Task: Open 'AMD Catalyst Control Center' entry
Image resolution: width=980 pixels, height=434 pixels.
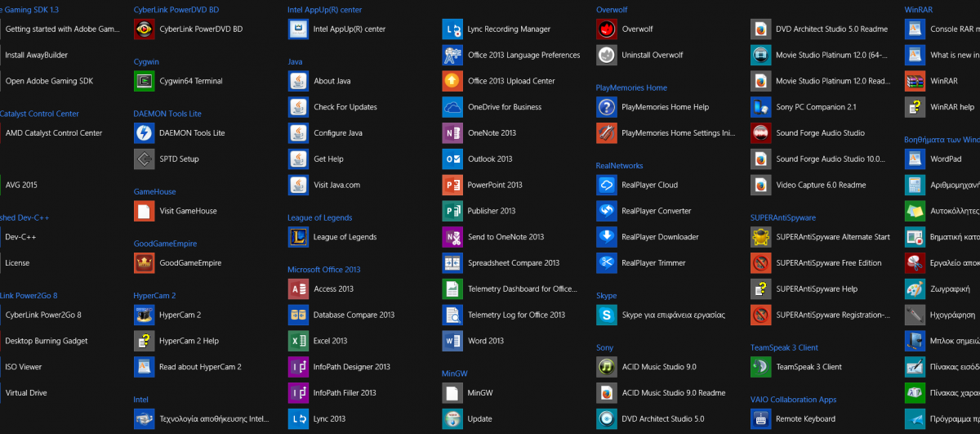Action: pyautogui.click(x=51, y=132)
